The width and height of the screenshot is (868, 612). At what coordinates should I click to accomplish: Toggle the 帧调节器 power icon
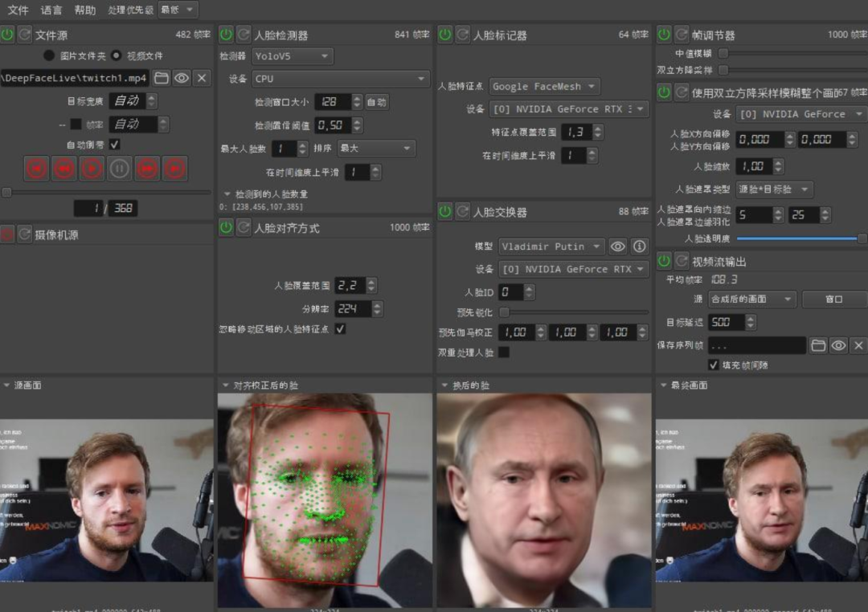click(x=664, y=35)
